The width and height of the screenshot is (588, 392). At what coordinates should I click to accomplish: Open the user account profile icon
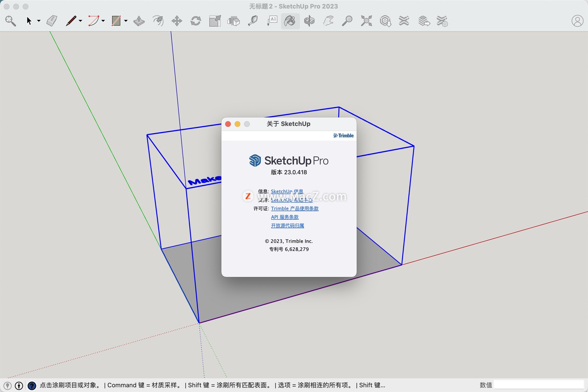577,21
